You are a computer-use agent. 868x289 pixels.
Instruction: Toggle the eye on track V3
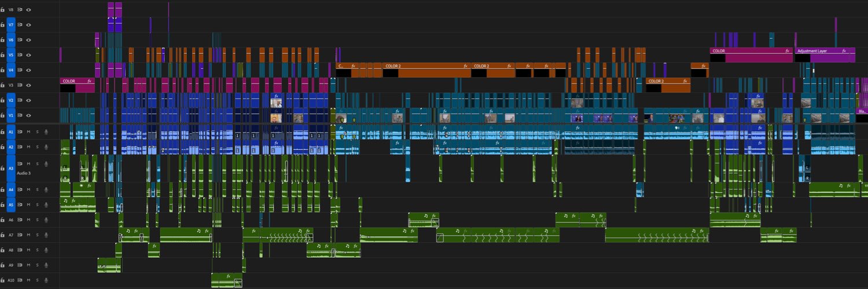tap(28, 85)
